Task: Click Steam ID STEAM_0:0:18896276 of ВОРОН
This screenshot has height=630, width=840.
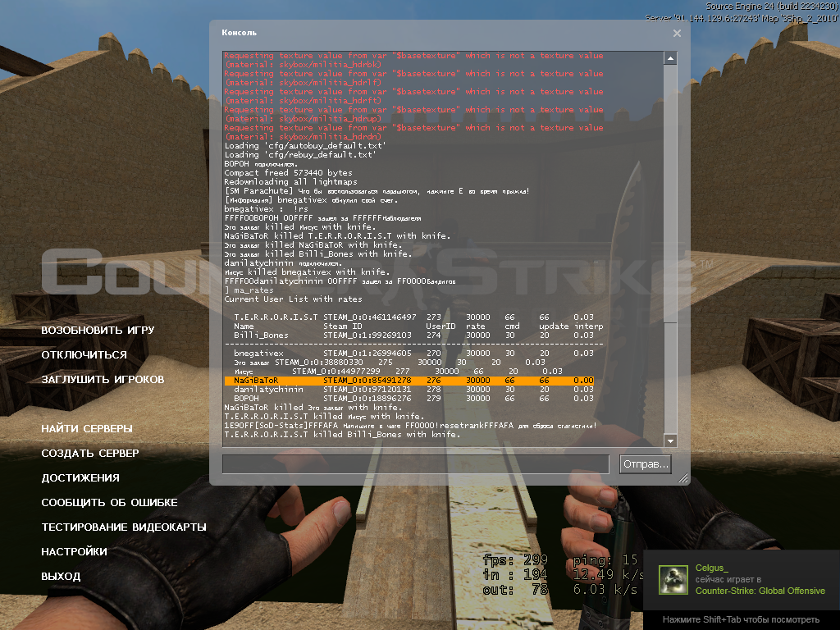Action: click(x=367, y=399)
